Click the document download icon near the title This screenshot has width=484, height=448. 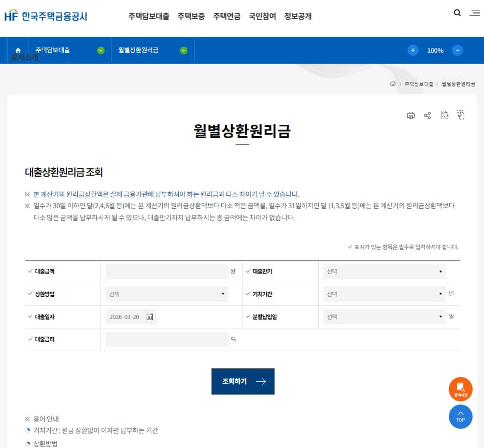click(444, 115)
